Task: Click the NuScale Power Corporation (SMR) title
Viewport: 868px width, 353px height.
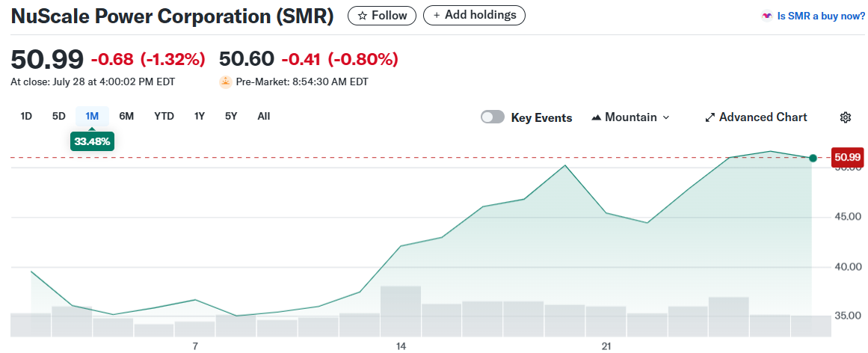Action: [x=172, y=16]
